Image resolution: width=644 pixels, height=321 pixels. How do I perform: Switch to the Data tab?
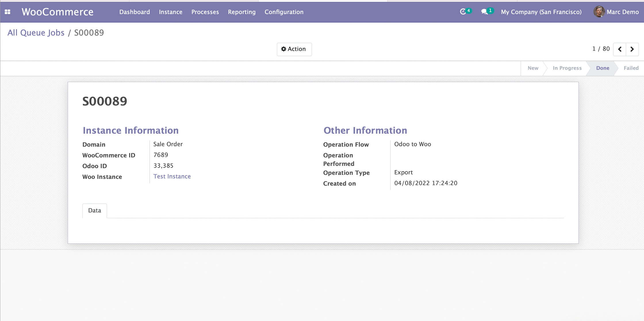(95, 210)
